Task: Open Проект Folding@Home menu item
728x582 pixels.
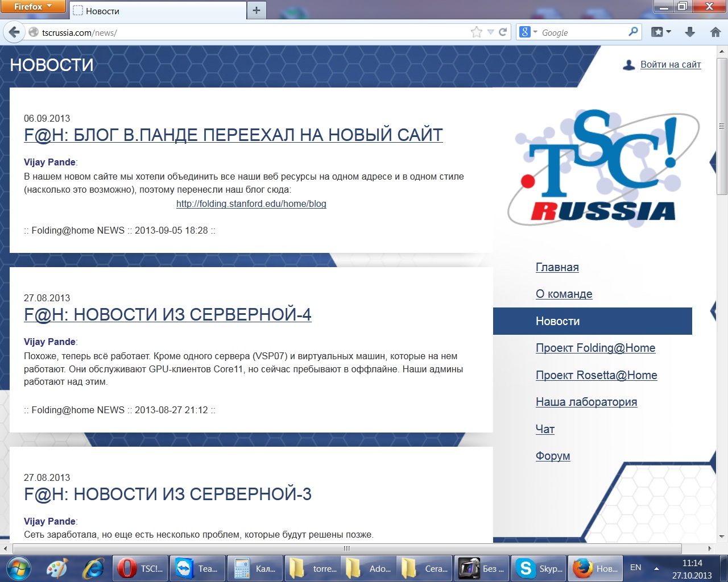Action: coord(595,348)
